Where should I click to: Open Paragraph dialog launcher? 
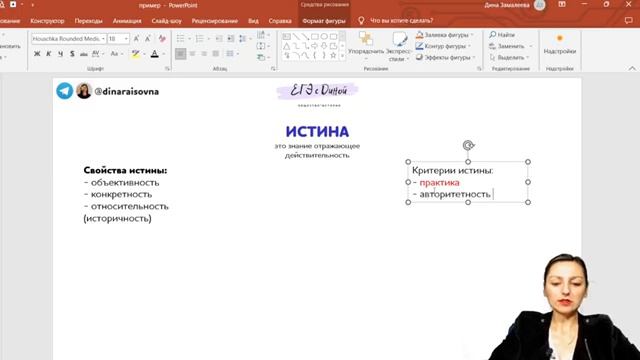[x=273, y=69]
